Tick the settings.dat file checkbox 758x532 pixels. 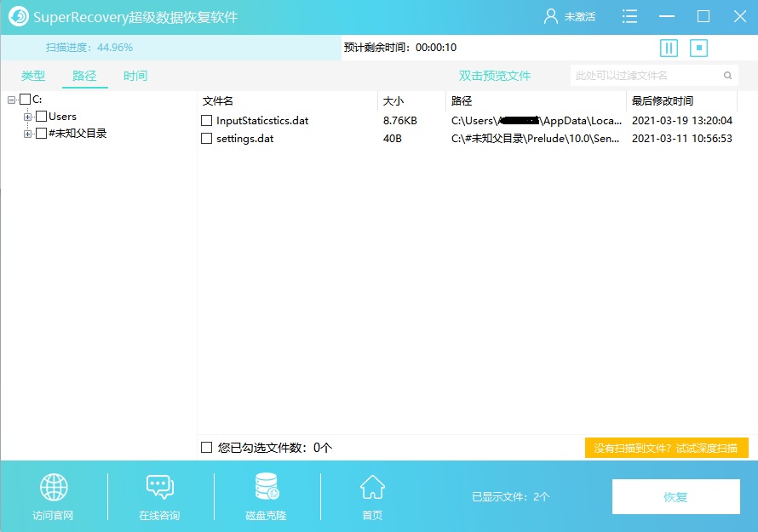coord(206,139)
